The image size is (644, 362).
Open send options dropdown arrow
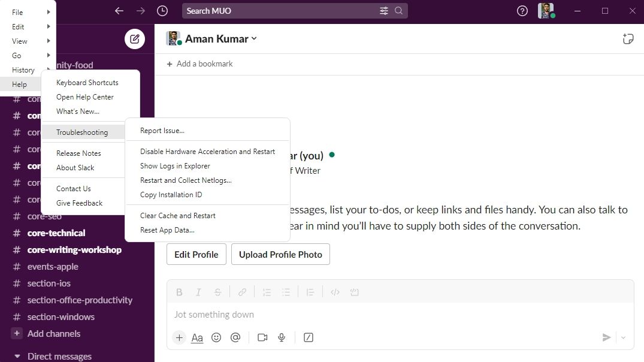pos(623,338)
